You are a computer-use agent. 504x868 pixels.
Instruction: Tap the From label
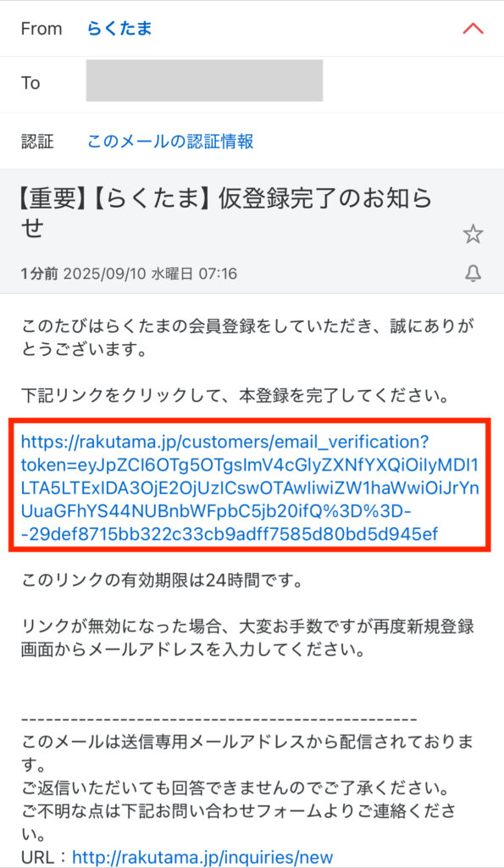tap(42, 29)
